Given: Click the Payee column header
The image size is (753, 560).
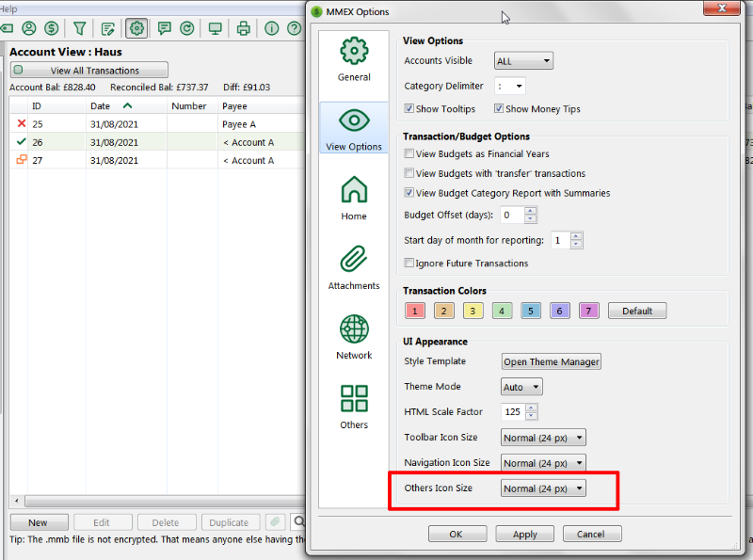Looking at the screenshot, I should [262, 106].
